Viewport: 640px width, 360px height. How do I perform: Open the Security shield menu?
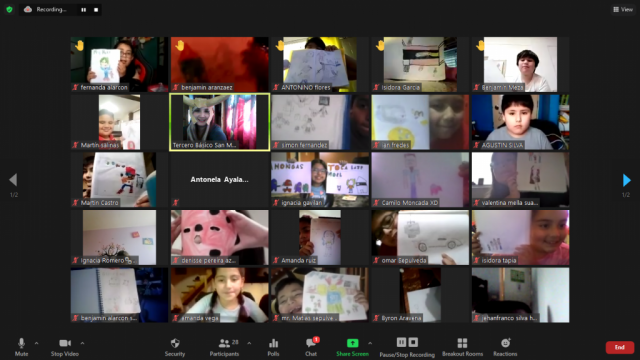click(175, 347)
